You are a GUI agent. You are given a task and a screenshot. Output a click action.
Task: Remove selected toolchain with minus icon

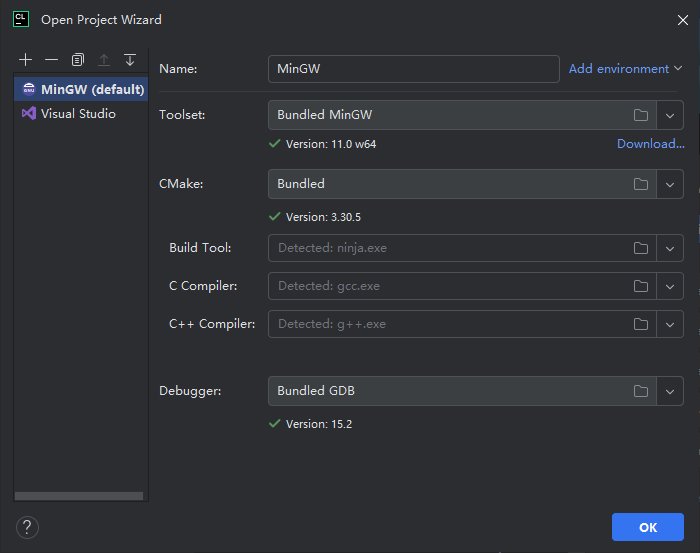point(51,60)
